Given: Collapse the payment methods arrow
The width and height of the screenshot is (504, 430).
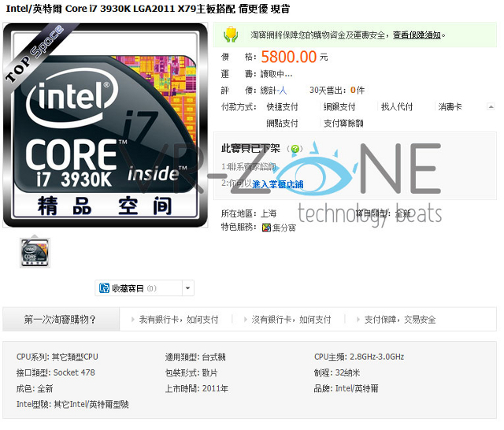Looking at the screenshot, I should pos(491,106).
